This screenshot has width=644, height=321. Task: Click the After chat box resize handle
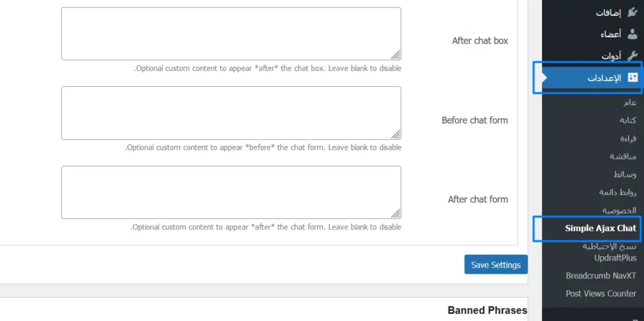click(x=396, y=55)
